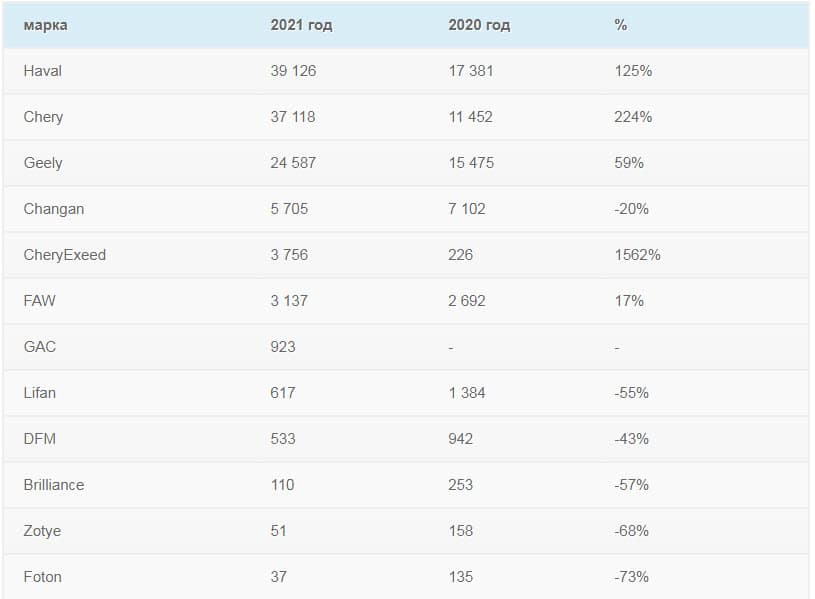Select CheryExeed's 1562% growth cell
815x599 pixels.
637,255
